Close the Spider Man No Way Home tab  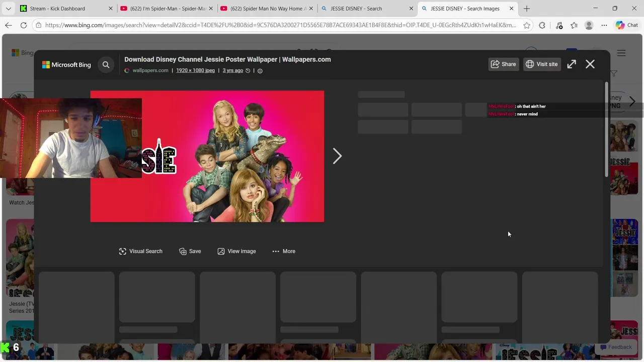coord(311,9)
